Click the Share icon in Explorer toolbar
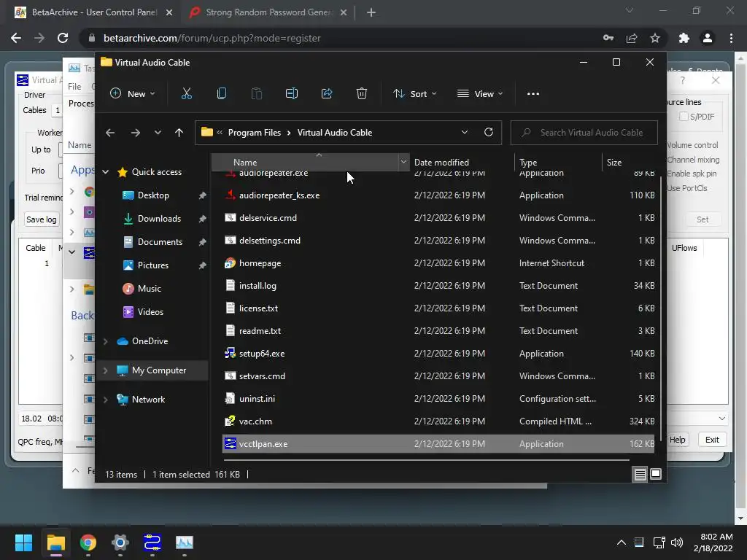The height and width of the screenshot is (560, 747). coord(327,94)
